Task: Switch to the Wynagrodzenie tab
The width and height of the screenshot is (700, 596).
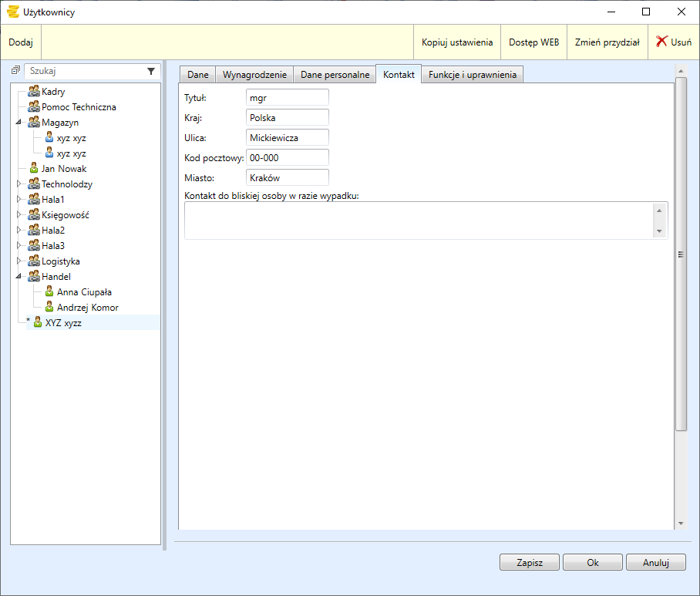Action: click(254, 75)
